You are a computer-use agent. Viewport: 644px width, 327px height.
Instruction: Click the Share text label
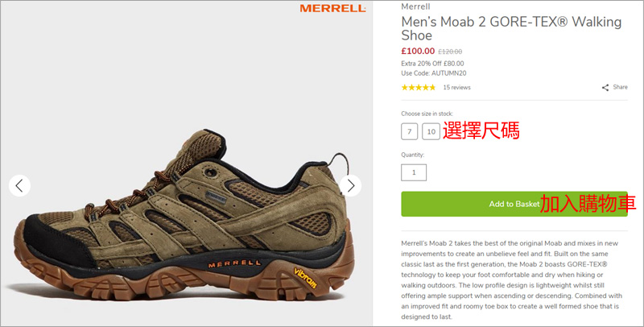coord(620,87)
